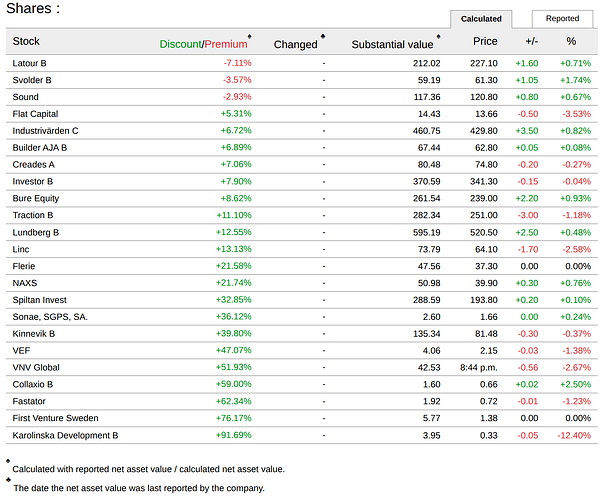Select VNV Global time 8:44 p.m.
The image size is (602, 500).
tap(479, 368)
